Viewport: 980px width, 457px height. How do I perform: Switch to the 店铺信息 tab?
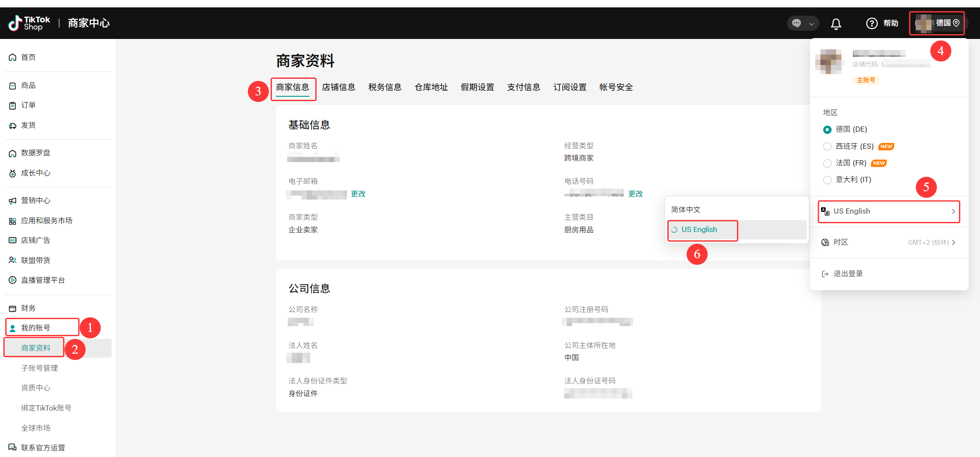pos(338,88)
